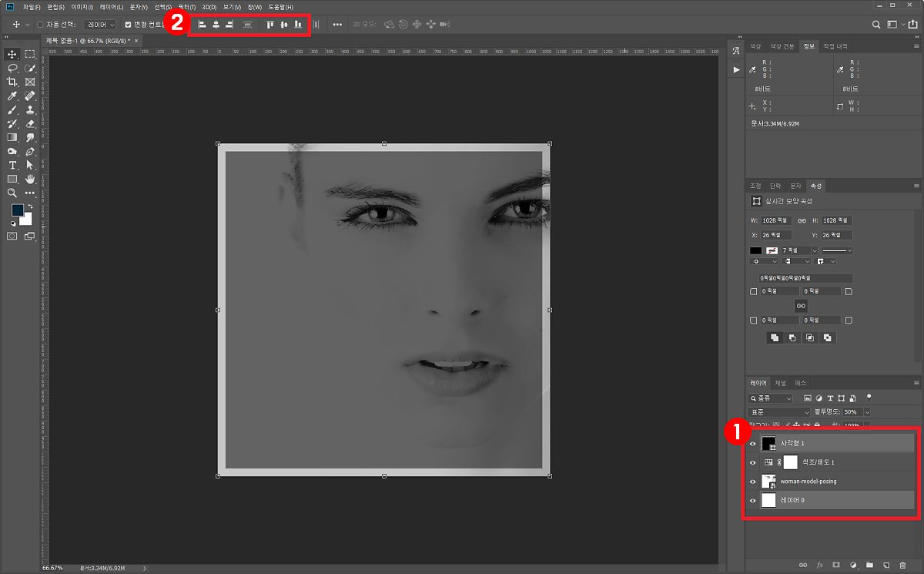924x574 pixels.
Task: Select the Crop tool
Action: click(12, 82)
